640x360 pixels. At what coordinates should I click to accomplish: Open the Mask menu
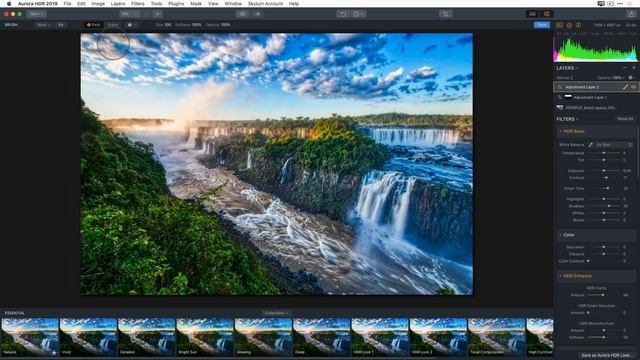coord(196,4)
